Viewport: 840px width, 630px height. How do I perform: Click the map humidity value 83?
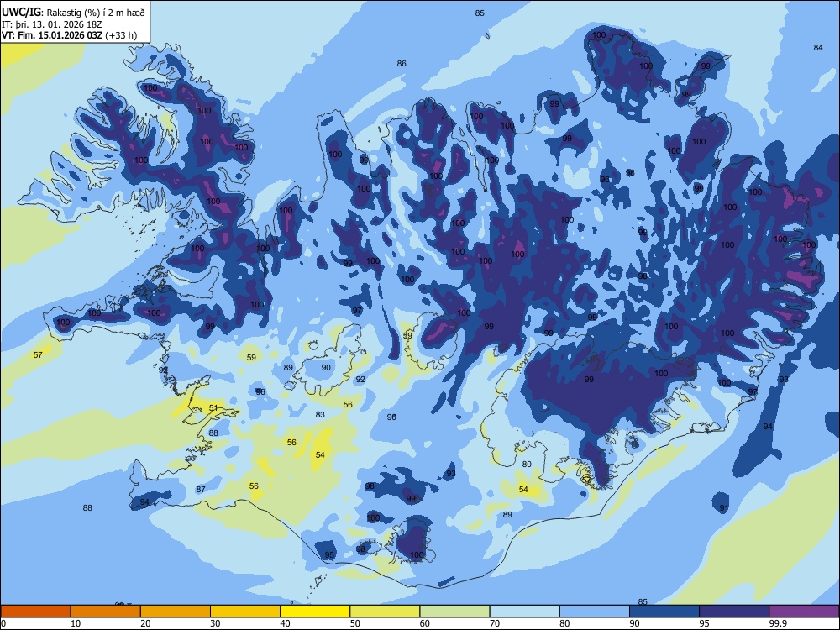[320, 414]
